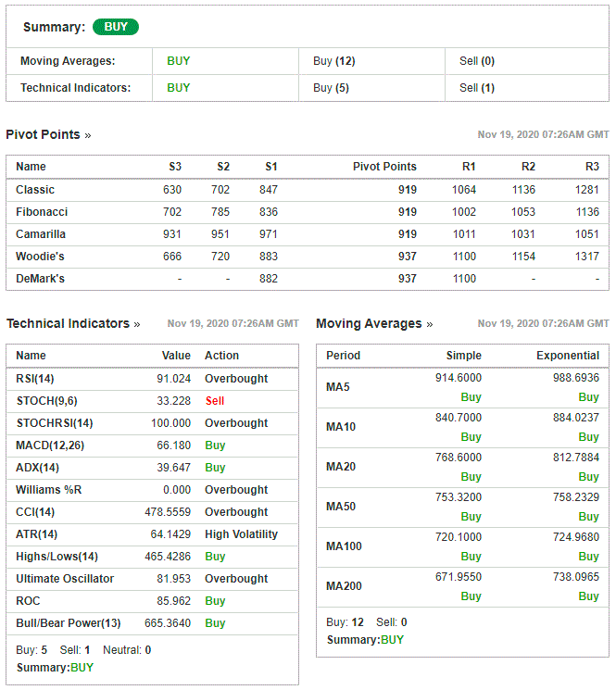Click the Pivot Points timestamp Nov 19, 2020
Viewport: 616px width, 690px height.
[544, 134]
